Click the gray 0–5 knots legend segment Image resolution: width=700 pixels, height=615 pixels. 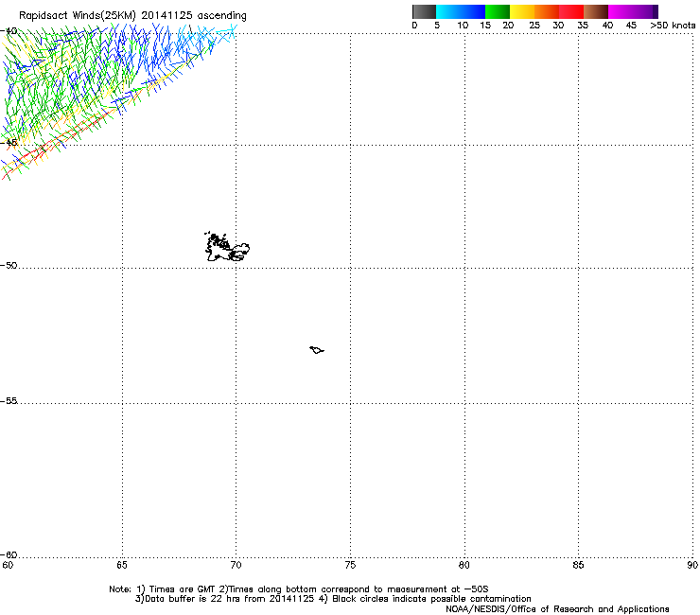coord(424,11)
